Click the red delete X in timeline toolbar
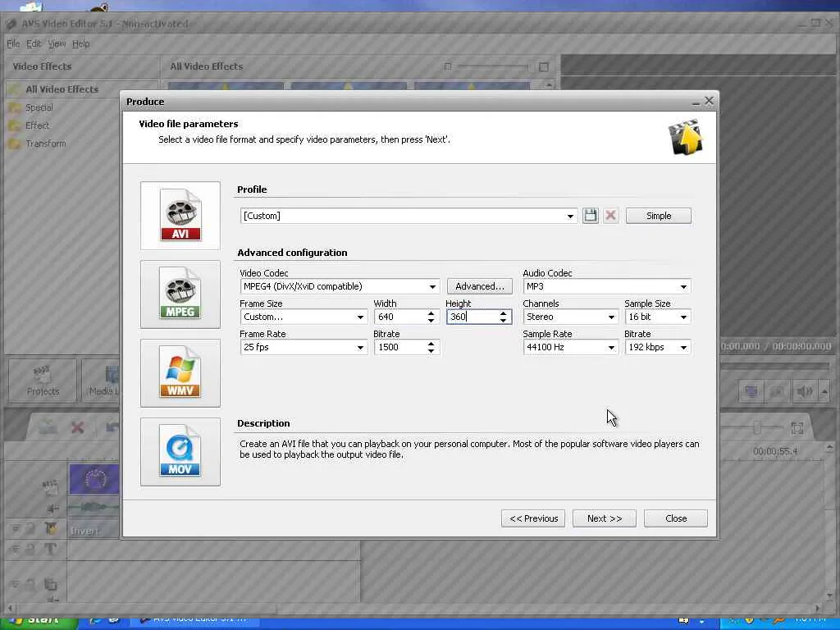Viewport: 840px width, 630px height. pyautogui.click(x=78, y=427)
